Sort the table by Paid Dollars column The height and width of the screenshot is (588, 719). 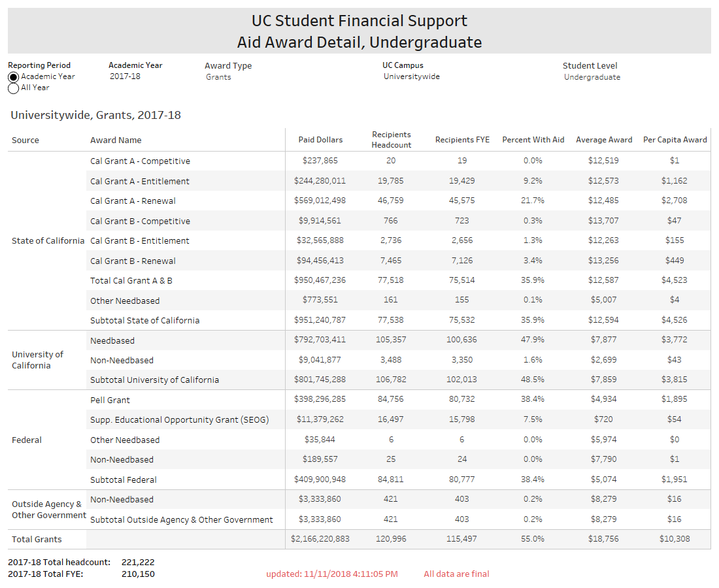[x=321, y=139]
